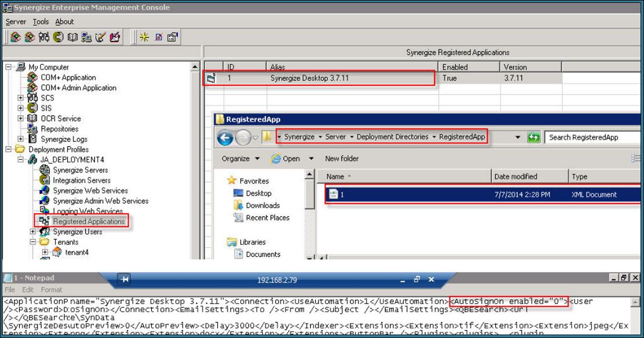Expand the OCR Service node
Viewport: 644px width, 338px height.
[x=20, y=118]
